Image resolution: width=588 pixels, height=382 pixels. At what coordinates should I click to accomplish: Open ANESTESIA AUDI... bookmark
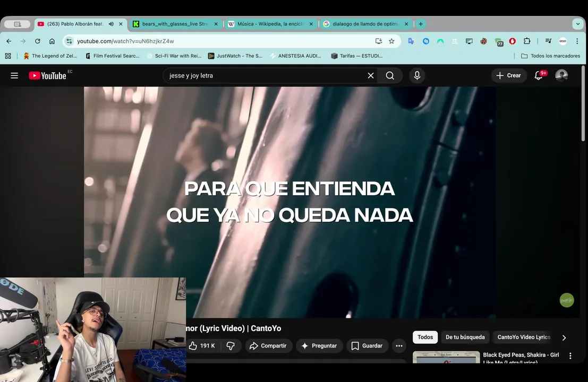click(295, 56)
